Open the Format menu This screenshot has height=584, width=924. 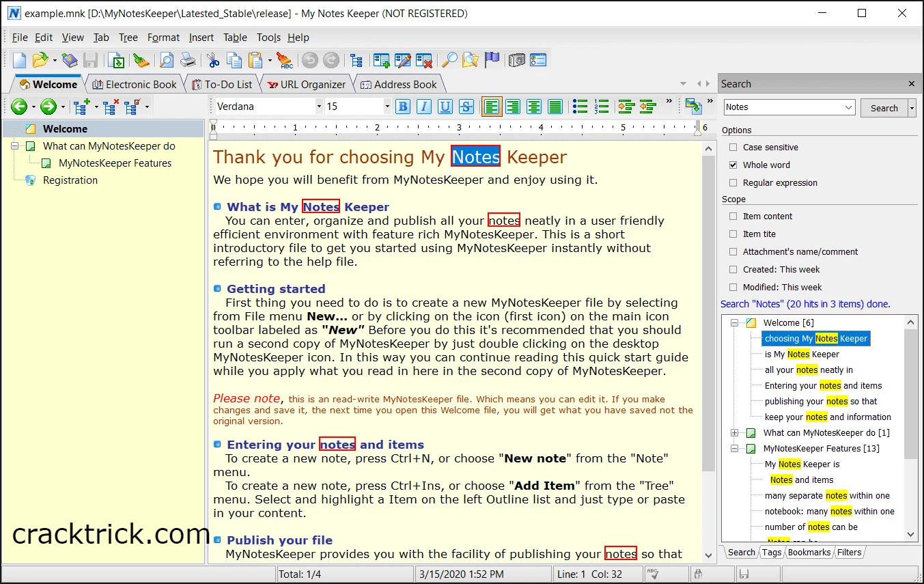click(163, 38)
